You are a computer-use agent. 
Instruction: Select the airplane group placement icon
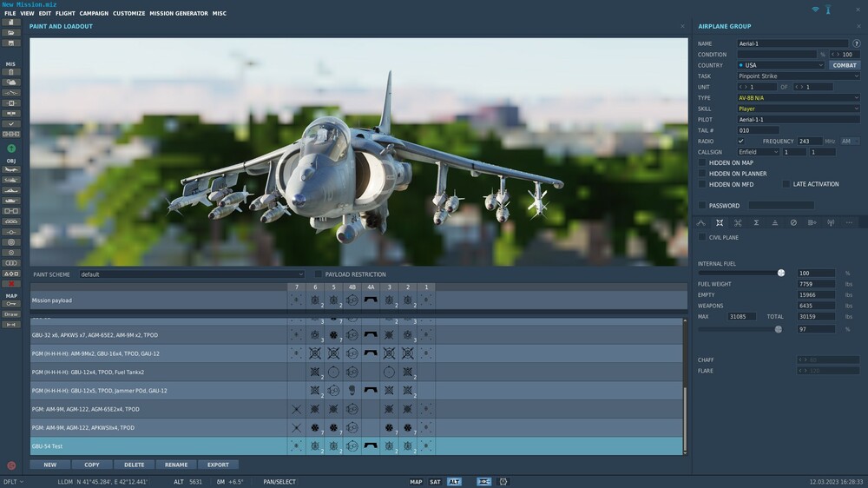11,169
